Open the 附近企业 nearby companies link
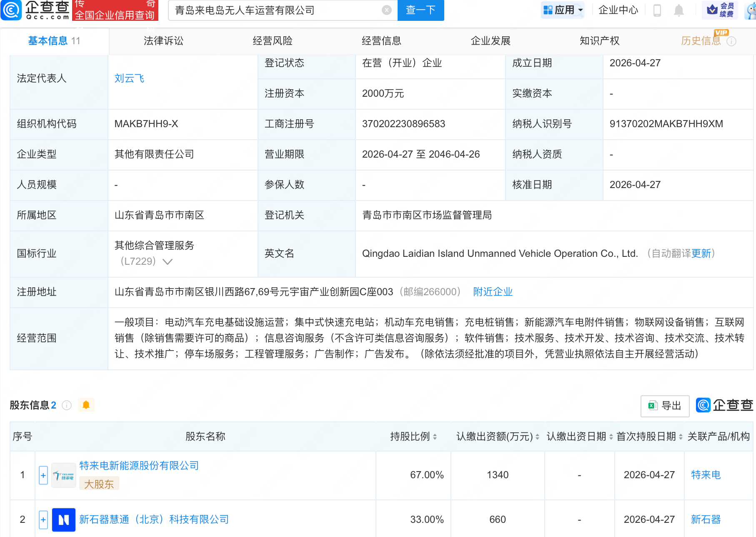756x537 pixels. (493, 291)
